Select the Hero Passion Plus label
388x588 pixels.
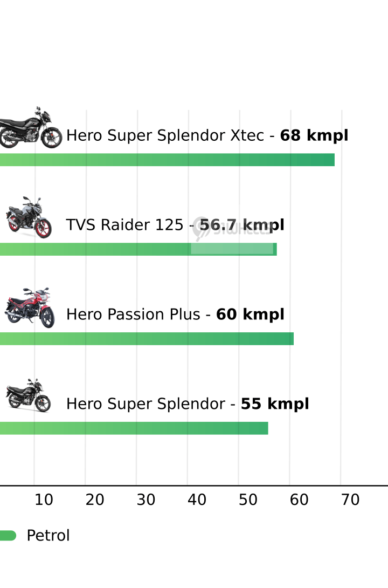point(133,314)
